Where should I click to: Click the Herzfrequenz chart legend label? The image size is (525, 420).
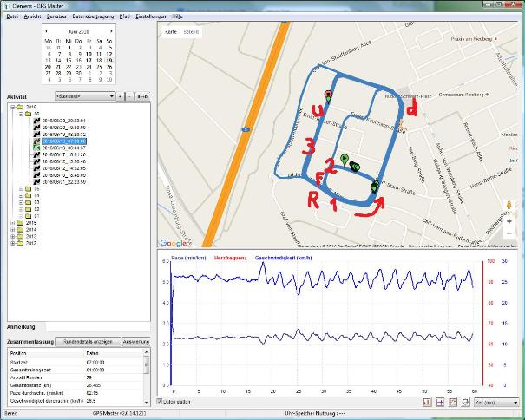click(x=230, y=258)
